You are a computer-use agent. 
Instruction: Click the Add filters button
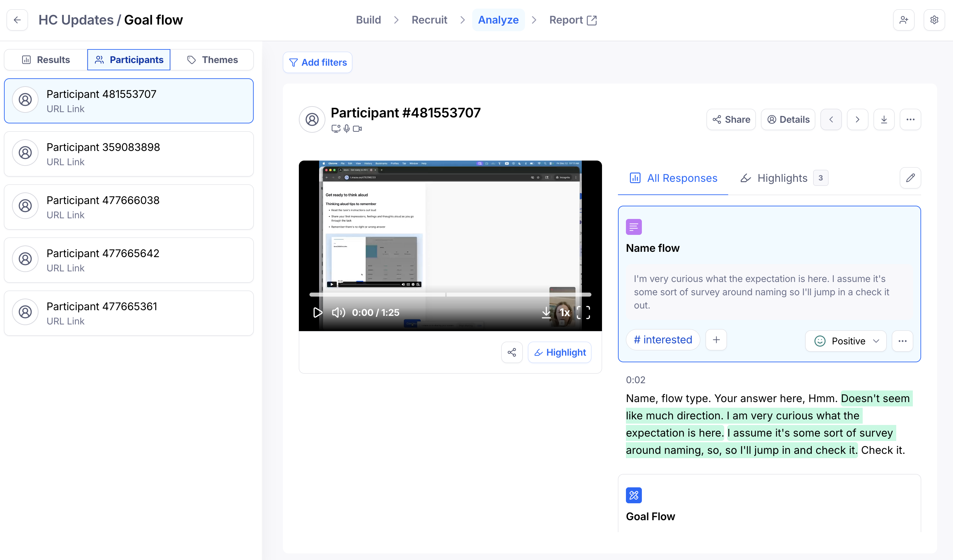(x=317, y=62)
